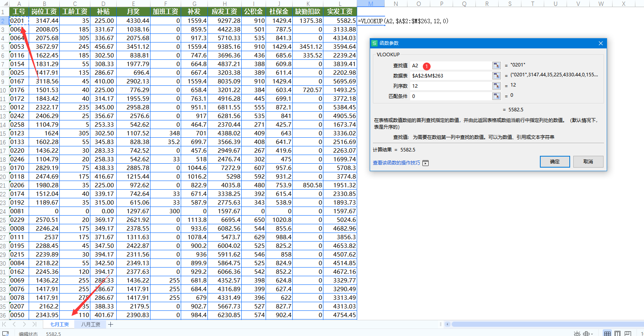Select 工号 cell 0229

(19, 220)
